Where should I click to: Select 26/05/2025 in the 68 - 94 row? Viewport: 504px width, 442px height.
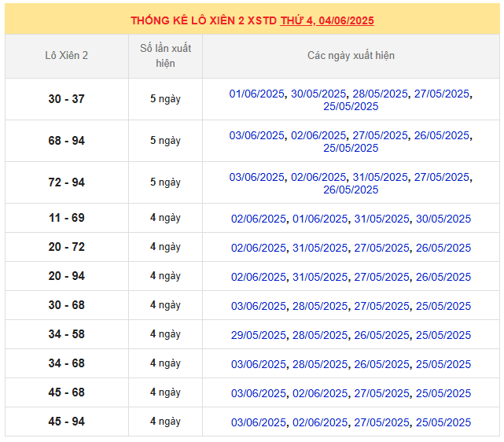[x=442, y=135]
